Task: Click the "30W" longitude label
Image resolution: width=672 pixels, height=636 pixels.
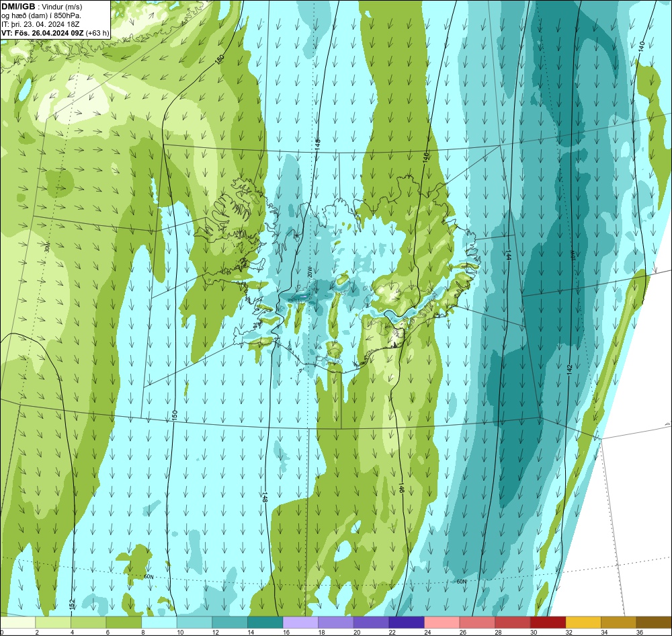Action: tap(47, 247)
